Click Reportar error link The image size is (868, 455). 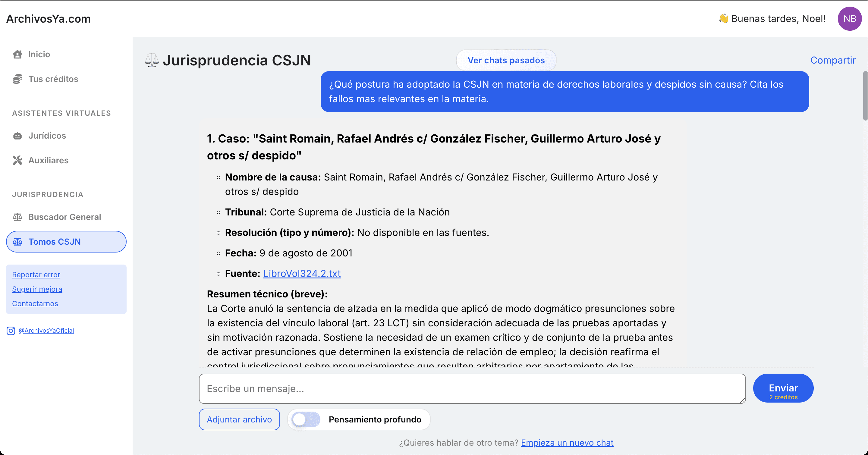point(36,275)
